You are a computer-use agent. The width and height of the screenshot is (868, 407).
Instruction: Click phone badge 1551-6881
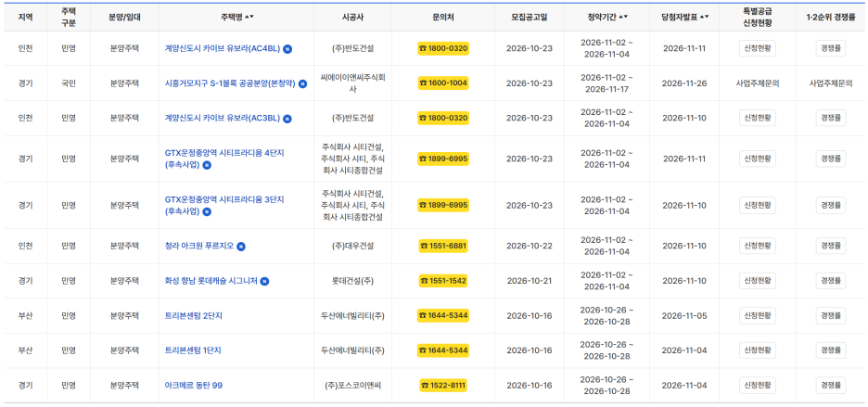[x=443, y=246]
